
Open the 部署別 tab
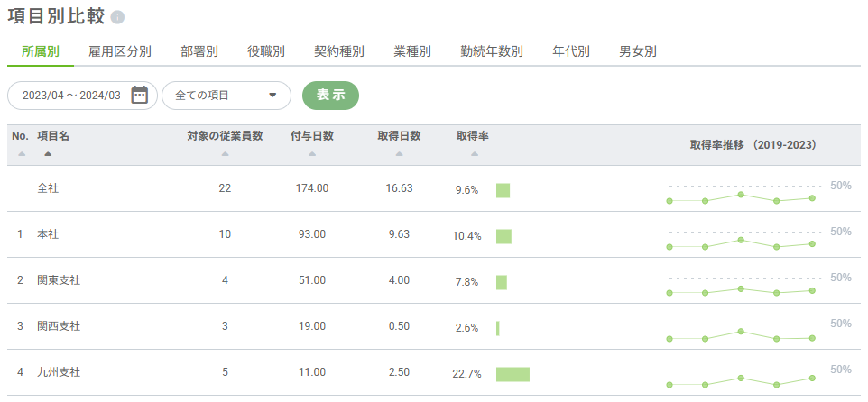click(199, 51)
